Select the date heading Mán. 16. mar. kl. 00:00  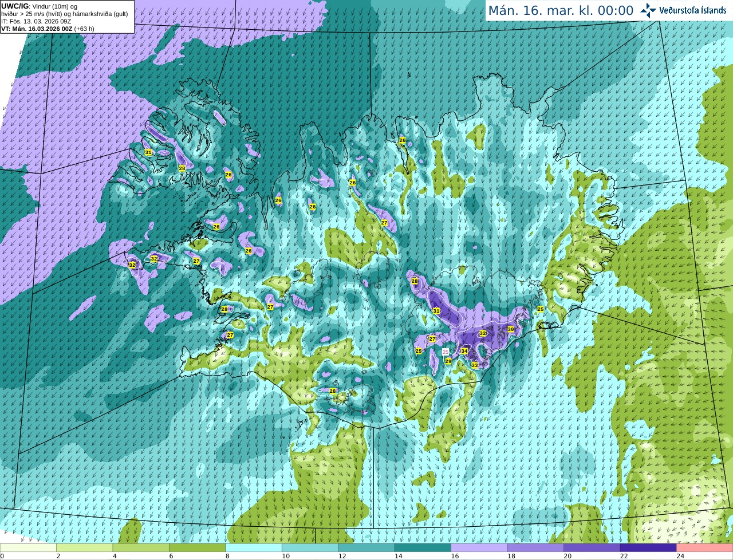[x=561, y=11]
